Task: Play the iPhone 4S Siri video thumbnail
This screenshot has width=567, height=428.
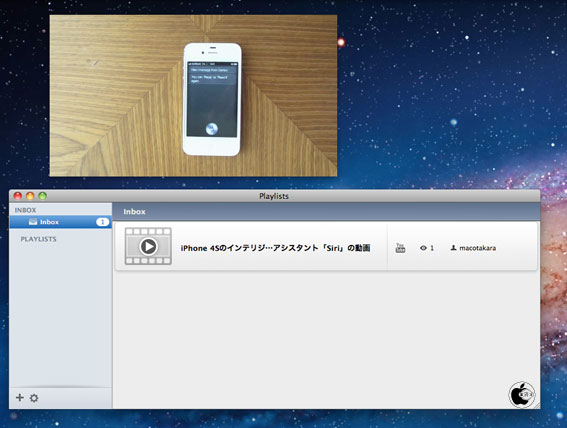Action: click(148, 246)
